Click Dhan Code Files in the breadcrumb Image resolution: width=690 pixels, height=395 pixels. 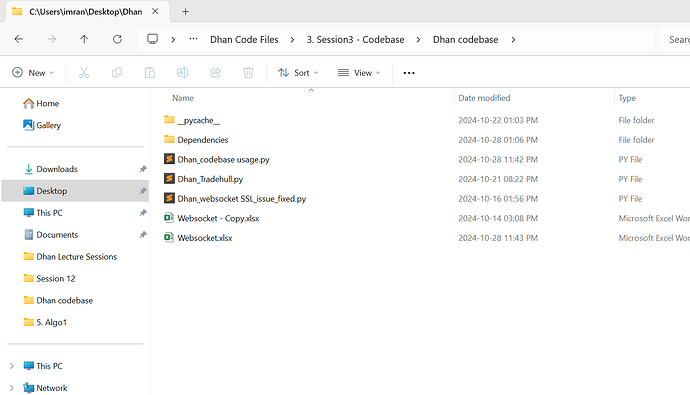pyautogui.click(x=244, y=40)
